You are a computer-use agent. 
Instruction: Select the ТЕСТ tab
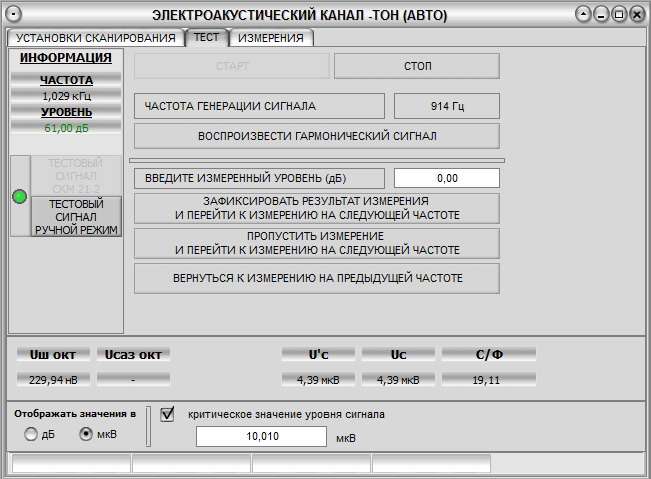click(x=206, y=37)
